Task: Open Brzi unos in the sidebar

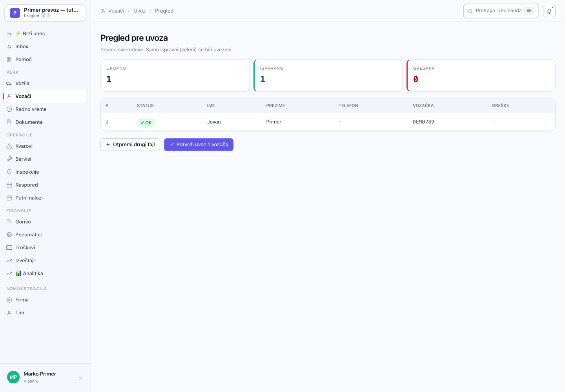Action: click(45, 34)
